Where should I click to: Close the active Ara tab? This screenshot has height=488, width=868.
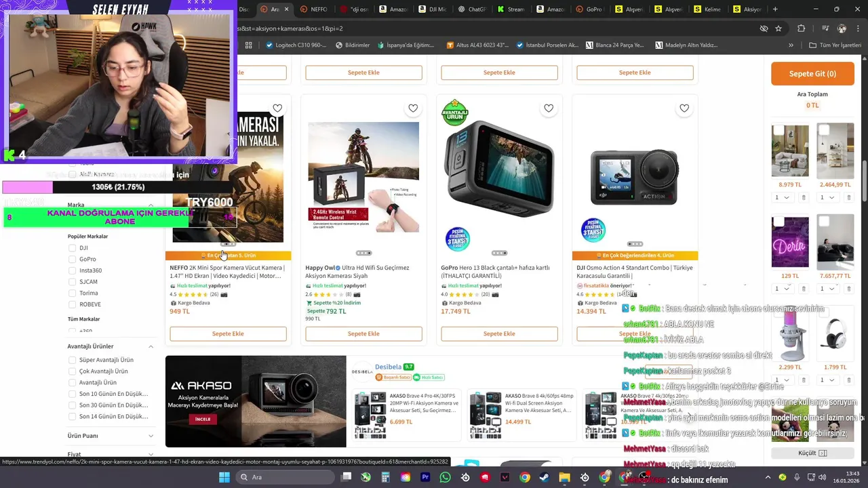pos(286,9)
